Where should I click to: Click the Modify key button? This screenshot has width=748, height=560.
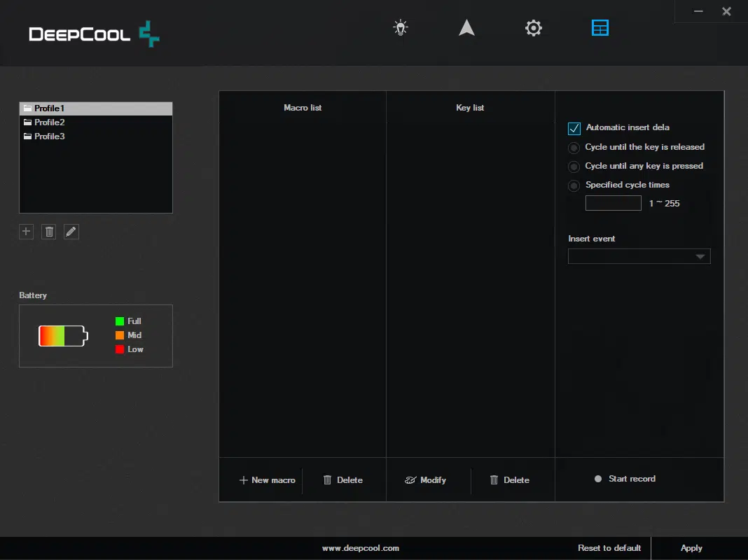(426, 480)
